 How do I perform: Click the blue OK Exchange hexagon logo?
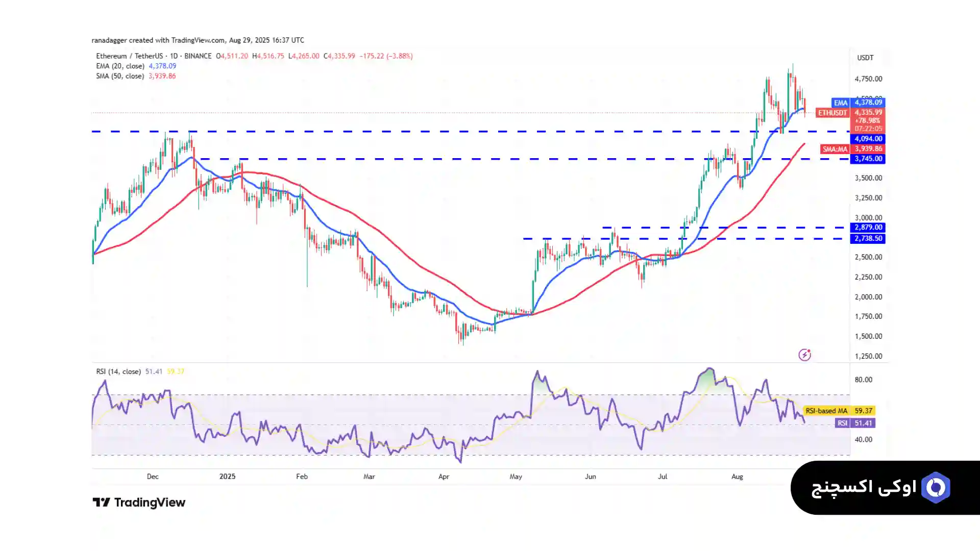936,488
